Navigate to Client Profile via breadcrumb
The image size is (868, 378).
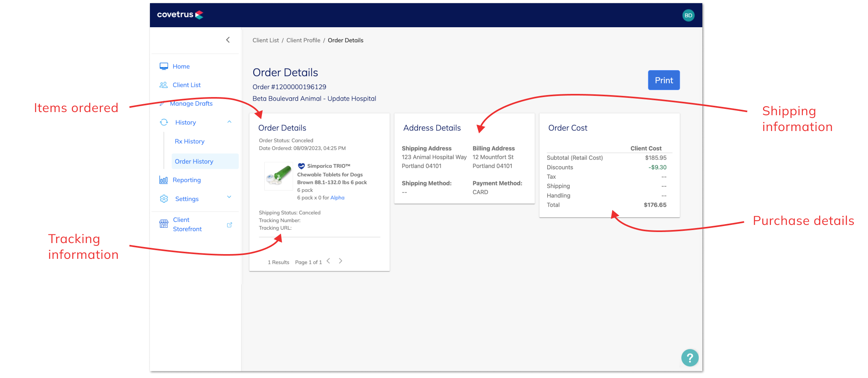point(303,40)
